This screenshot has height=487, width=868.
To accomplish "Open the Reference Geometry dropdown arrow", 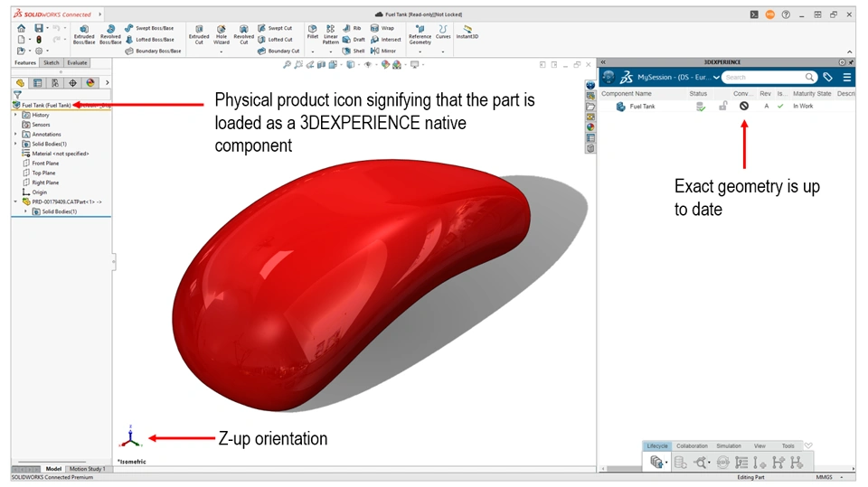I will [420, 52].
